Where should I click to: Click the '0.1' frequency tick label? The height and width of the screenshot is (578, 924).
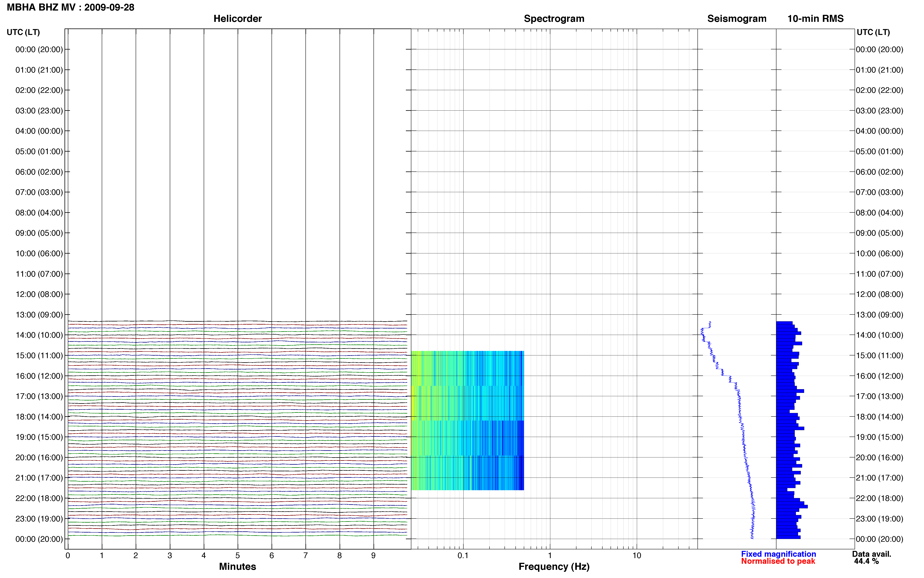coord(463,555)
